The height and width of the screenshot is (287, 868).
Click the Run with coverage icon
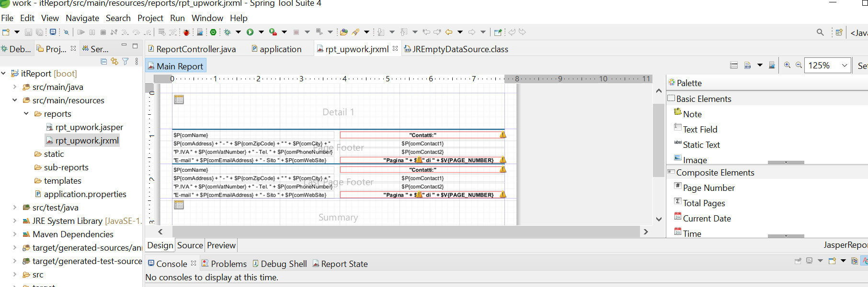pos(273,32)
